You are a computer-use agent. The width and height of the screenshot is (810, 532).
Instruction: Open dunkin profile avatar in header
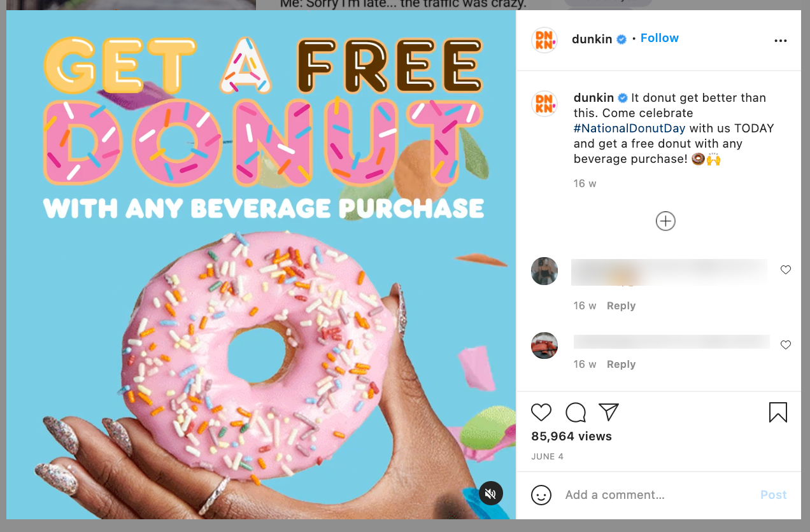tap(544, 40)
